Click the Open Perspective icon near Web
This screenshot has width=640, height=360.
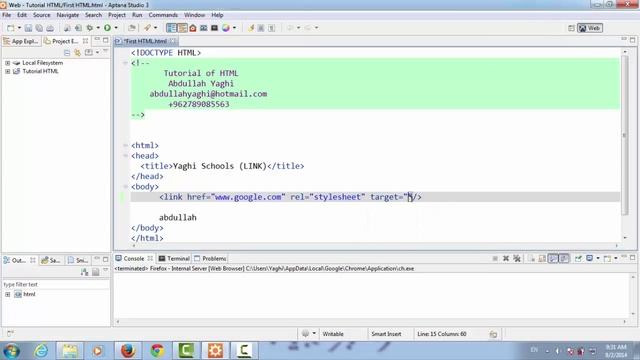click(571, 28)
